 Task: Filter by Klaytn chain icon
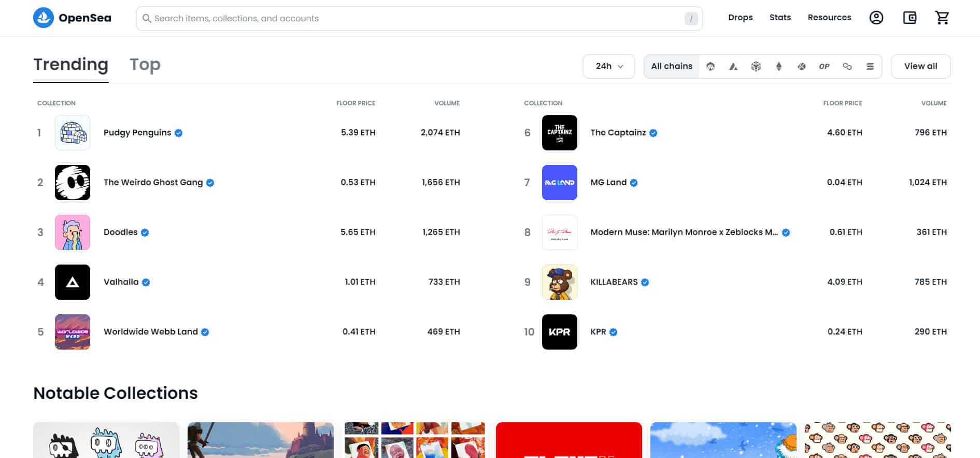[x=802, y=66]
